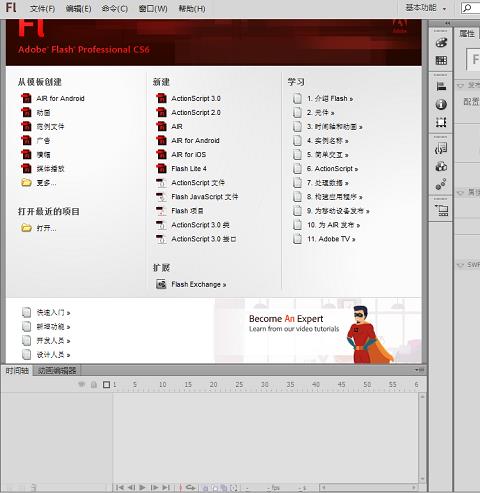Create new ActionScript 2.0 document
The height and width of the screenshot is (493, 480).
[x=196, y=113]
